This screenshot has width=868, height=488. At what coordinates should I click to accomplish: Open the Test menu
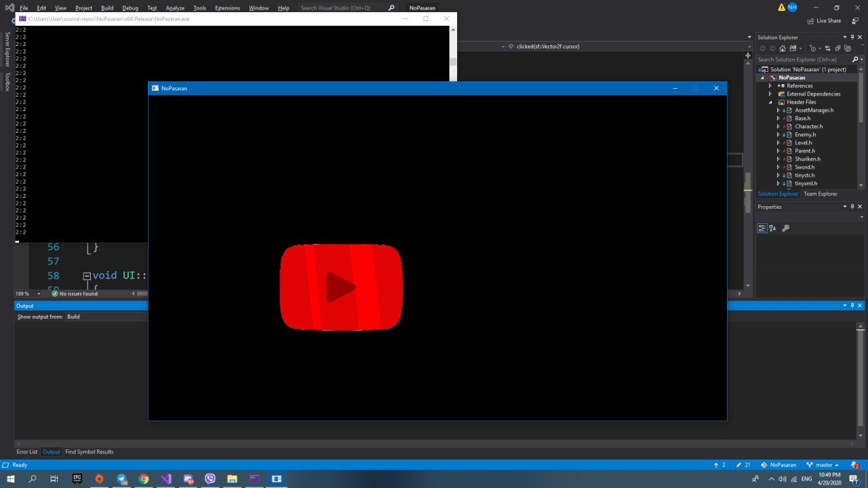[152, 8]
